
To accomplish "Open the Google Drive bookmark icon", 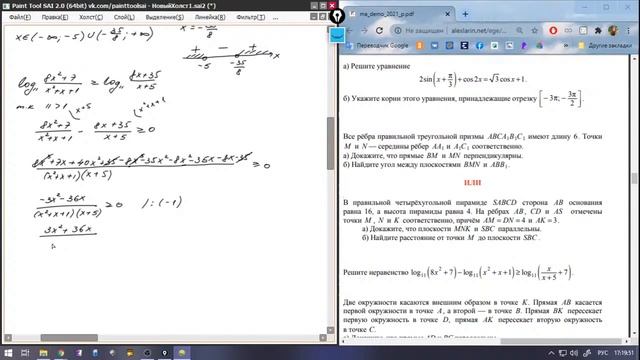I will 539,46.
